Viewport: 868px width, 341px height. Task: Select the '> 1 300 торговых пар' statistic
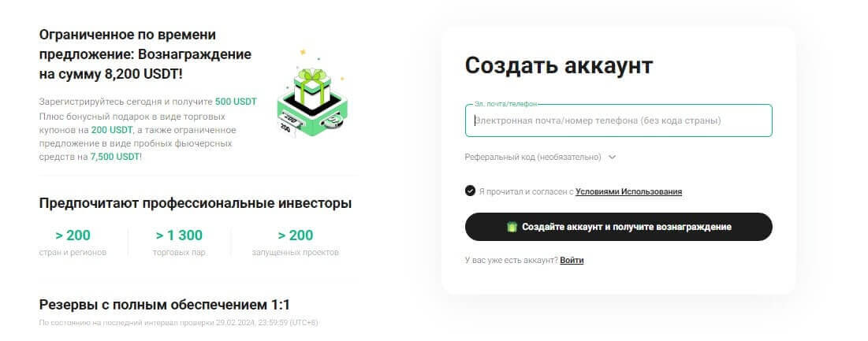pos(179,243)
